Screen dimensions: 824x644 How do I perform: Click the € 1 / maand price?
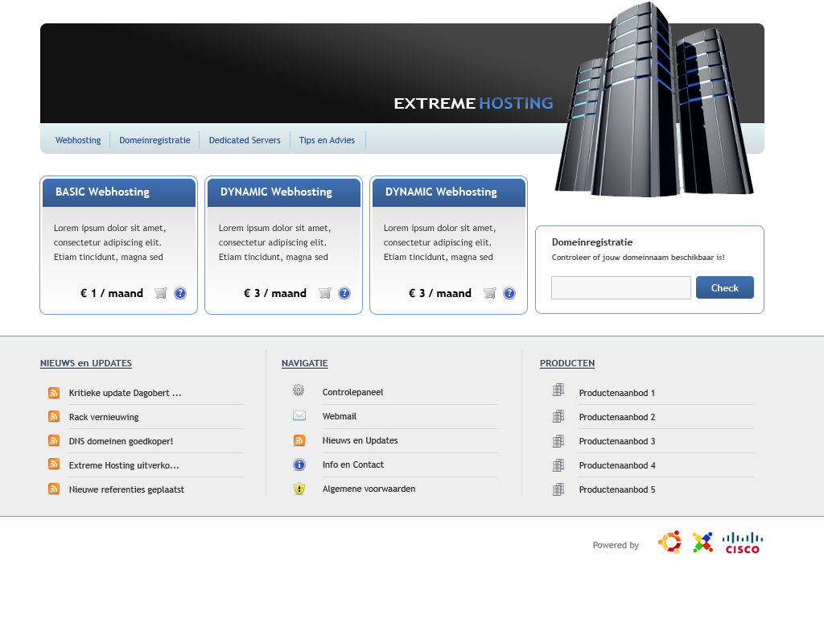(111, 293)
